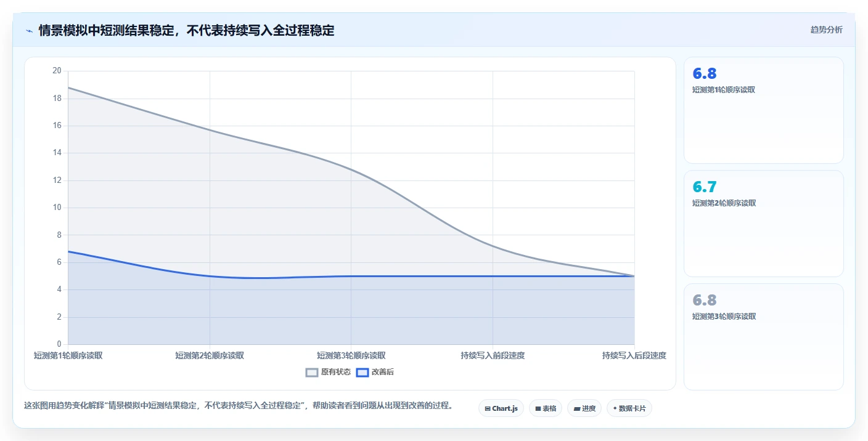Toggle the 改善后 legend series
Screen dimensions: 868x441
375,372
